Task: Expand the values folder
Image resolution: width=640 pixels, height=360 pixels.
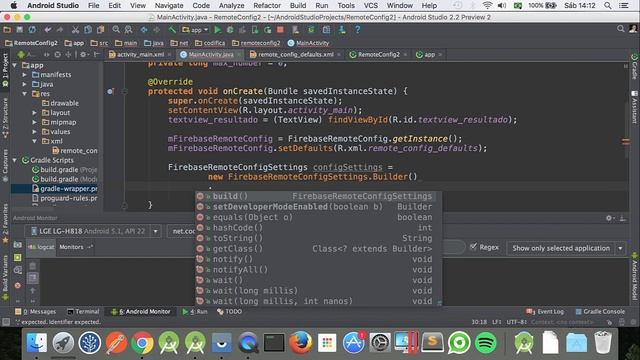Action: click(x=35, y=131)
